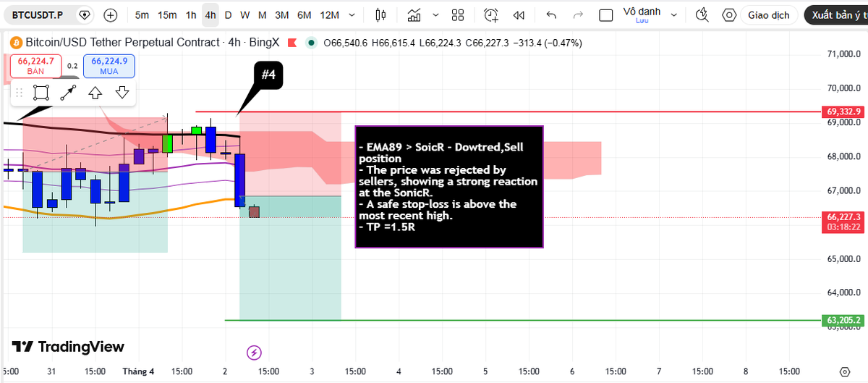Open the Indicators panel icon
This screenshot has height=383, width=868.
[x=414, y=14]
